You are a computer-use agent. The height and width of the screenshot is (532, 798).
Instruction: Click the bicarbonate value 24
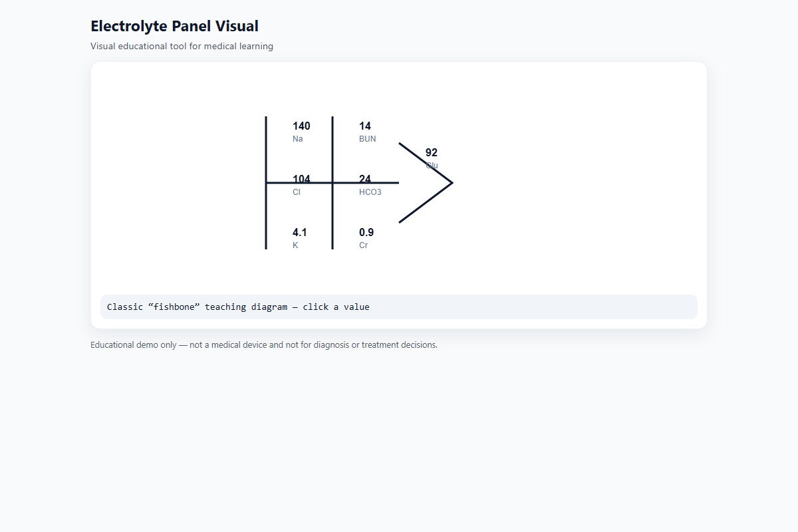(x=365, y=180)
